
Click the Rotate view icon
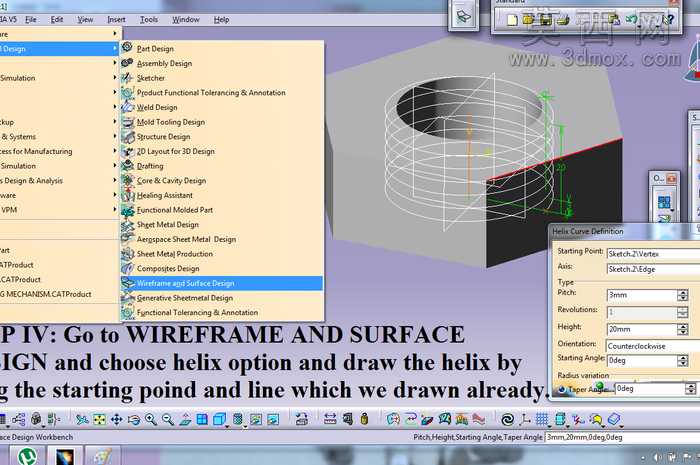click(133, 419)
